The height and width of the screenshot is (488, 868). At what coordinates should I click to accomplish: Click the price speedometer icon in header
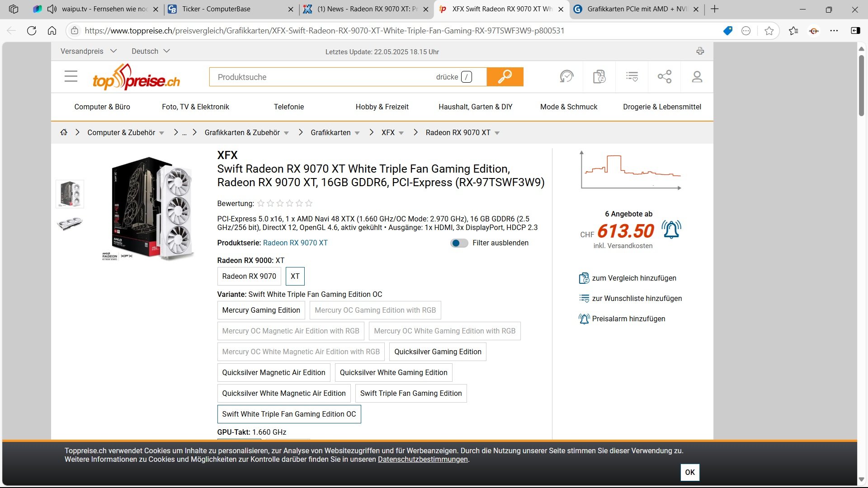[566, 77]
